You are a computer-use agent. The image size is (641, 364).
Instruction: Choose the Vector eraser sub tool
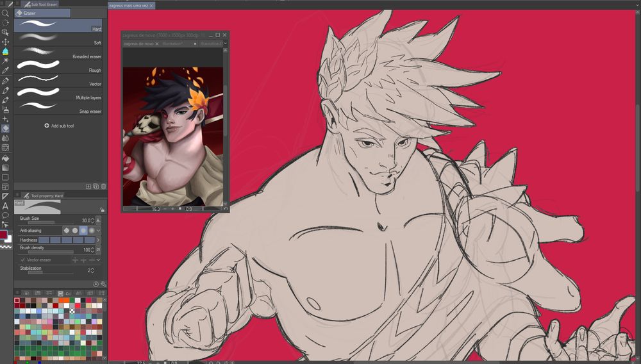[58, 81]
